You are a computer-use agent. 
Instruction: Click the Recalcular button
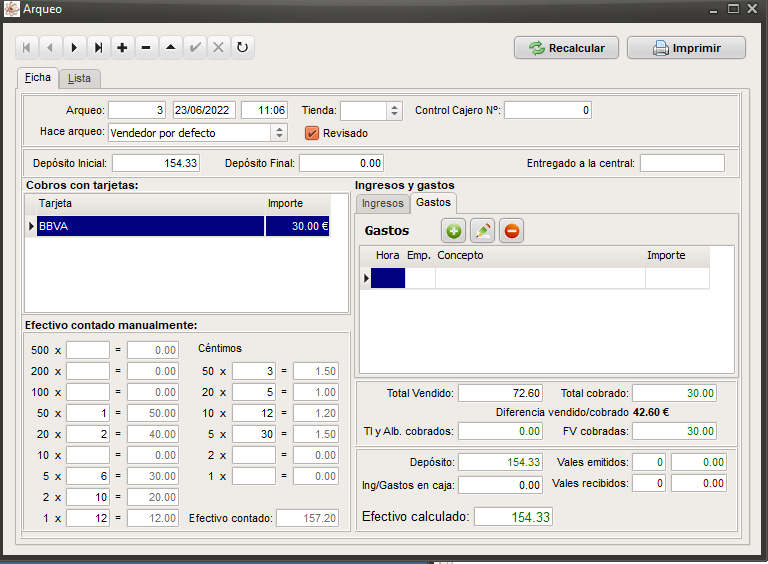[566, 48]
